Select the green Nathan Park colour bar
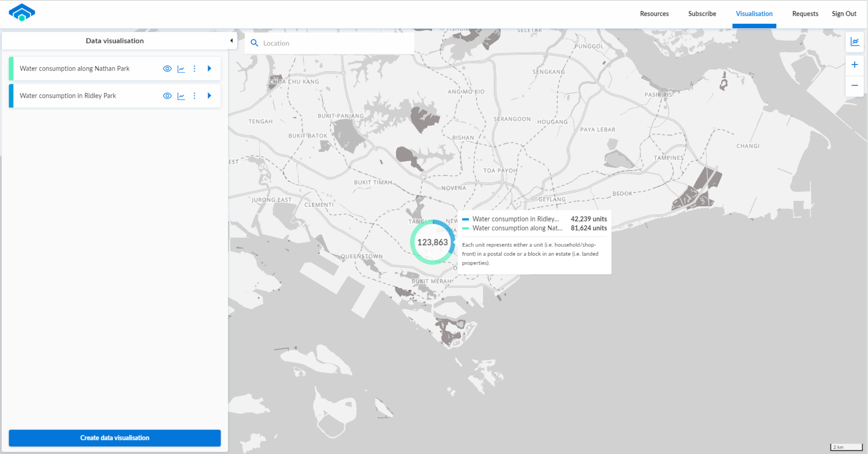868x454 pixels. (11, 68)
